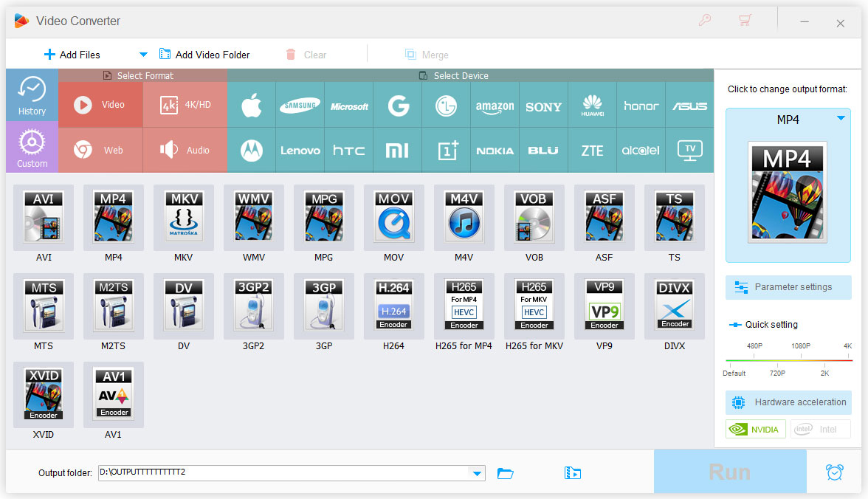
Task: Open the MP4 output format dropdown
Action: pos(840,119)
